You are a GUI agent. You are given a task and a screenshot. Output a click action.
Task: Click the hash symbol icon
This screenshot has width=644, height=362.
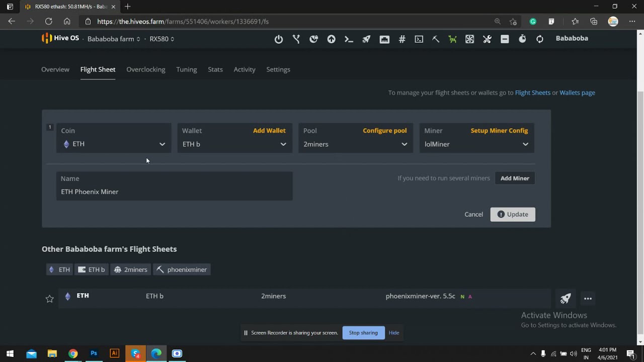(x=402, y=39)
